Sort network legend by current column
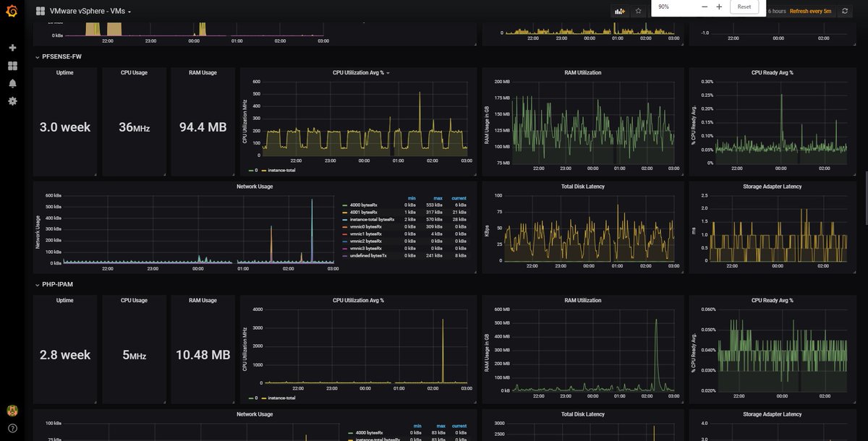Screen dimensions: 868x441 459,198
